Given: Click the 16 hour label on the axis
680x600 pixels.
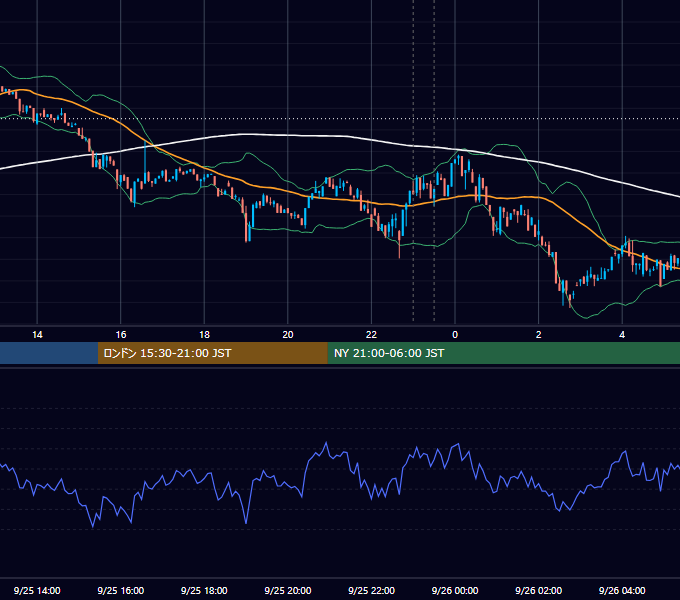Looking at the screenshot, I should point(121,335).
